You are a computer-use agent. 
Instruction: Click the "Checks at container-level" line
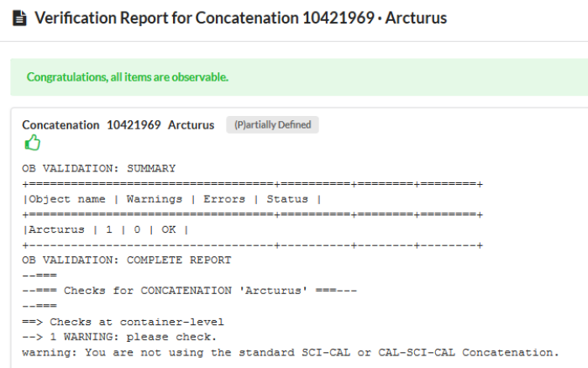pos(137,322)
